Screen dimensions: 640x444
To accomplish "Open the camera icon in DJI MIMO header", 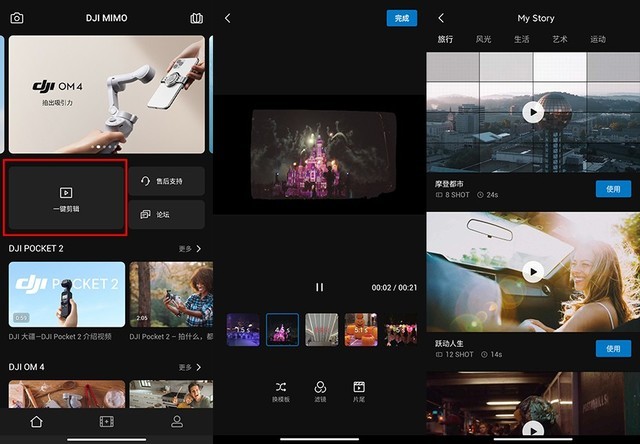I will click(17, 18).
